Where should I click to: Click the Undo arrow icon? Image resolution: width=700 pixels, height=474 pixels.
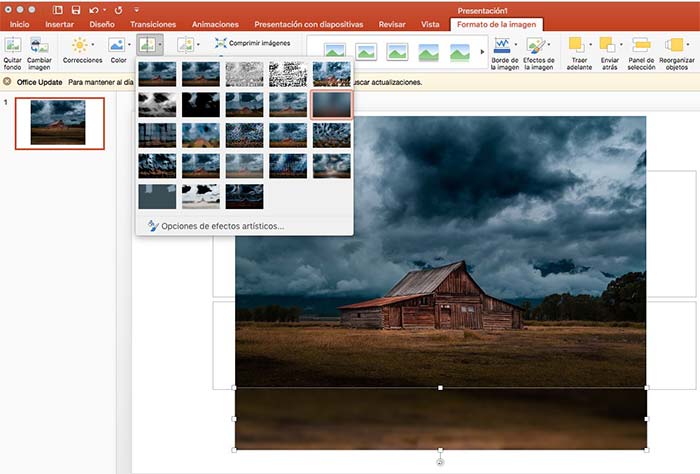93,10
